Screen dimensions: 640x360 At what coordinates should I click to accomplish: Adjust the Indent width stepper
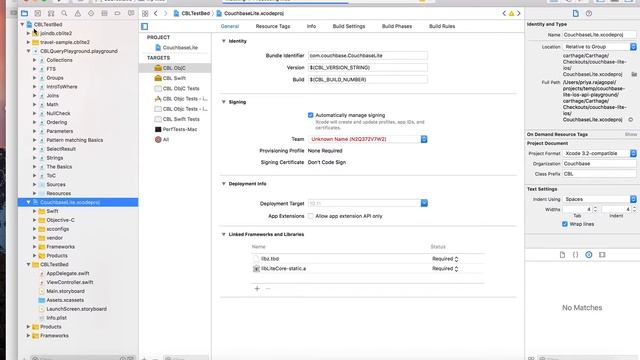(634, 209)
